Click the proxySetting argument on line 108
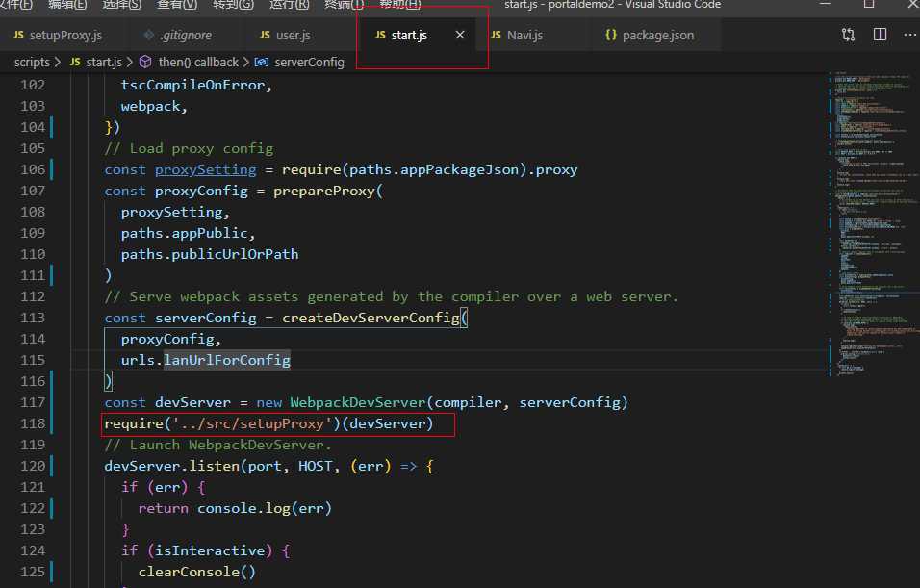Image resolution: width=920 pixels, height=588 pixels. point(172,212)
